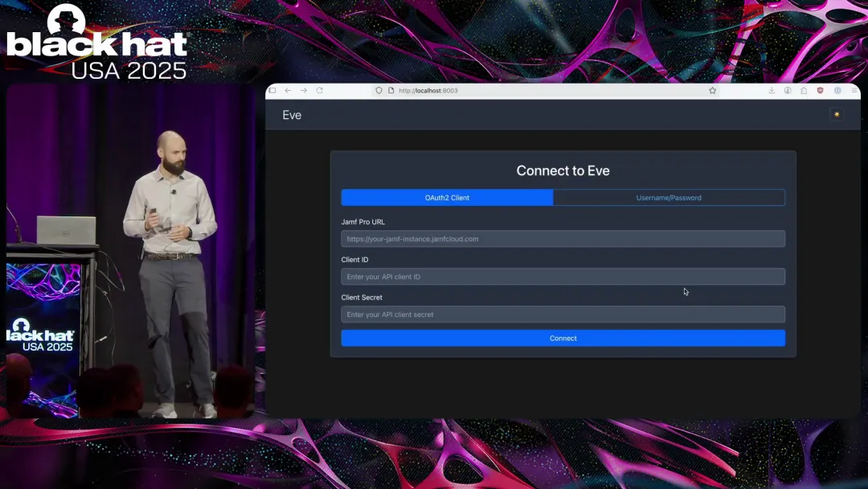Go forward in browser history
This screenshot has height=489, width=868.
[303, 90]
